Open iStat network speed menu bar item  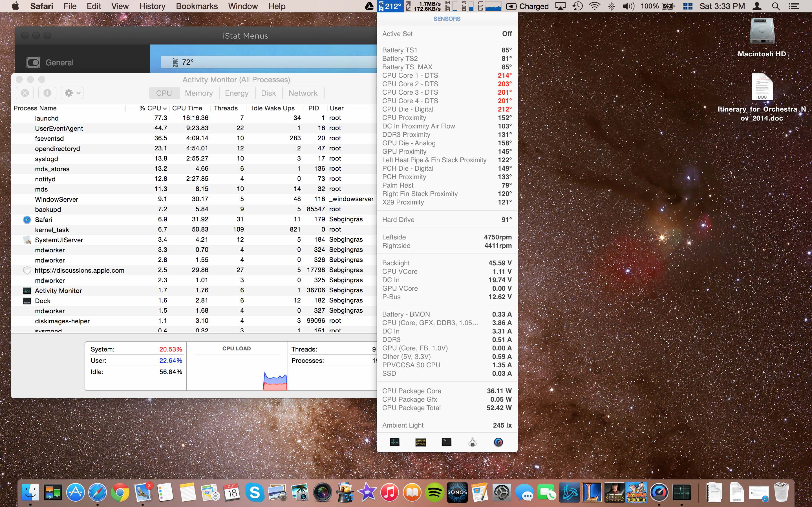pos(423,6)
